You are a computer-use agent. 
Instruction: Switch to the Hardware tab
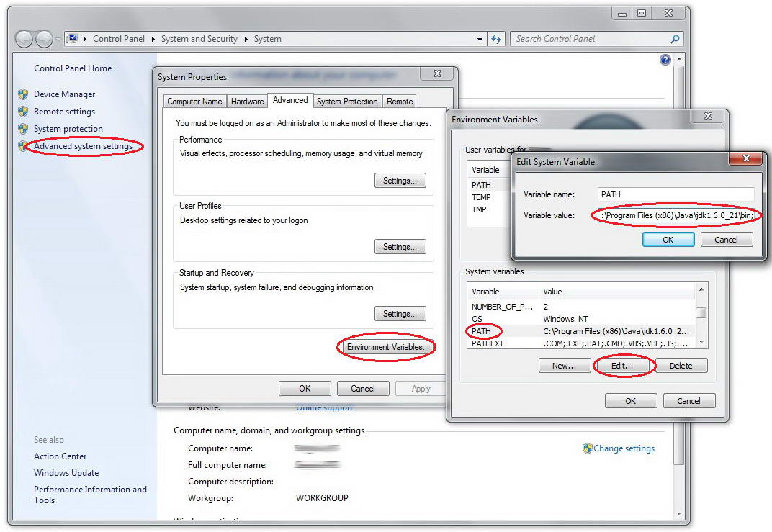247,102
